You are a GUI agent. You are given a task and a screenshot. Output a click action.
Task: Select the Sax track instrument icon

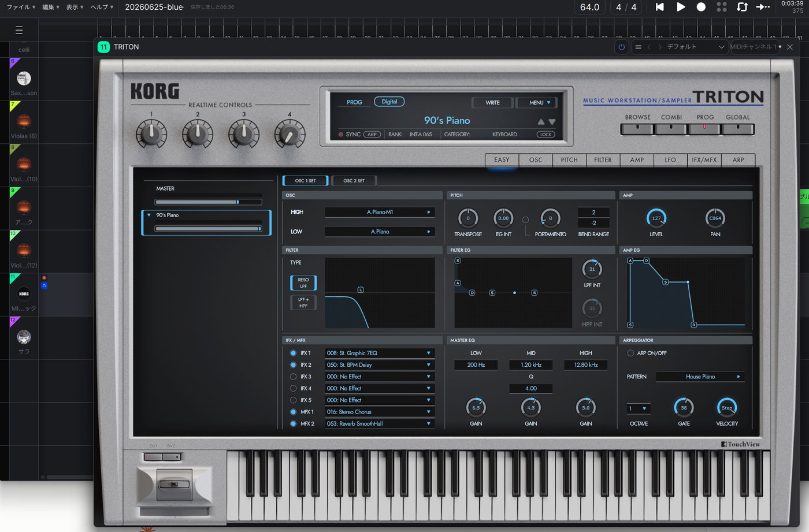24,79
